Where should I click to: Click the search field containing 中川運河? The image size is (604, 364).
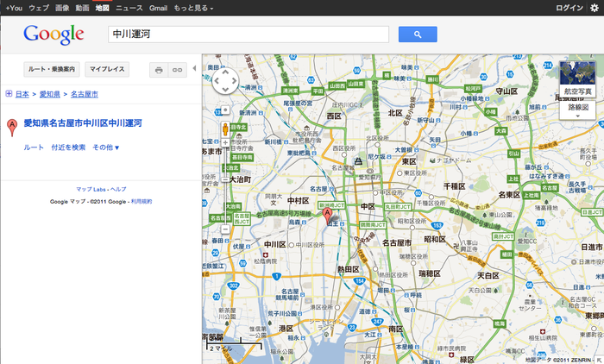(249, 35)
